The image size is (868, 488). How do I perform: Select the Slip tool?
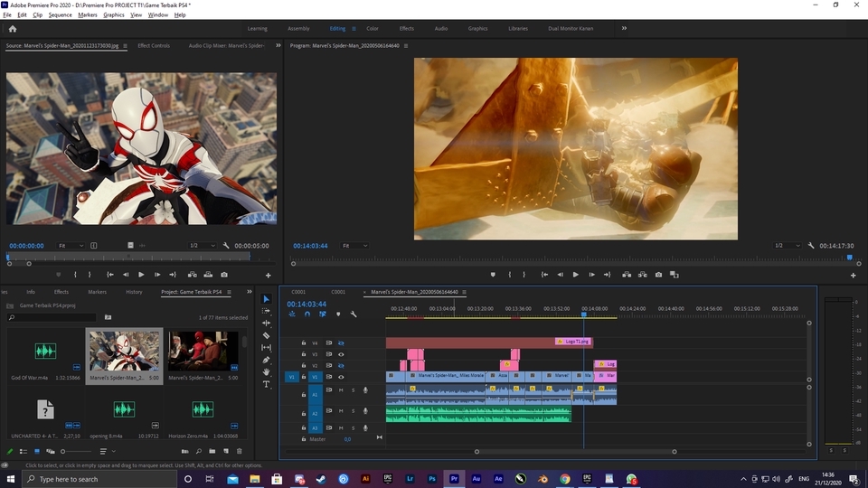pyautogui.click(x=266, y=347)
